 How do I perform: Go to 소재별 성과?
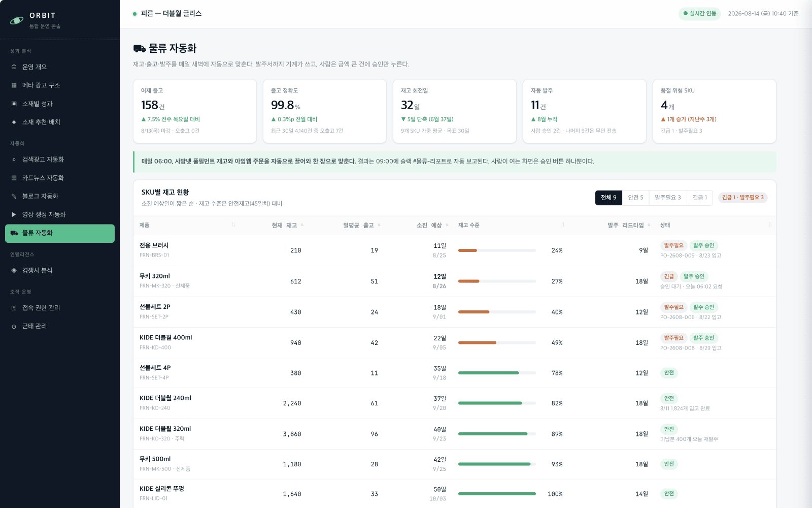click(60, 104)
